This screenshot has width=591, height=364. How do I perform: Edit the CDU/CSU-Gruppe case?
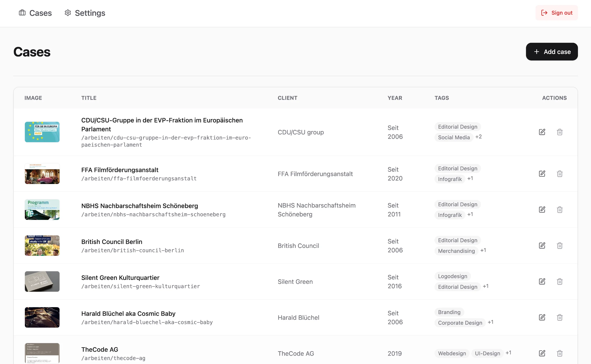[x=542, y=132]
